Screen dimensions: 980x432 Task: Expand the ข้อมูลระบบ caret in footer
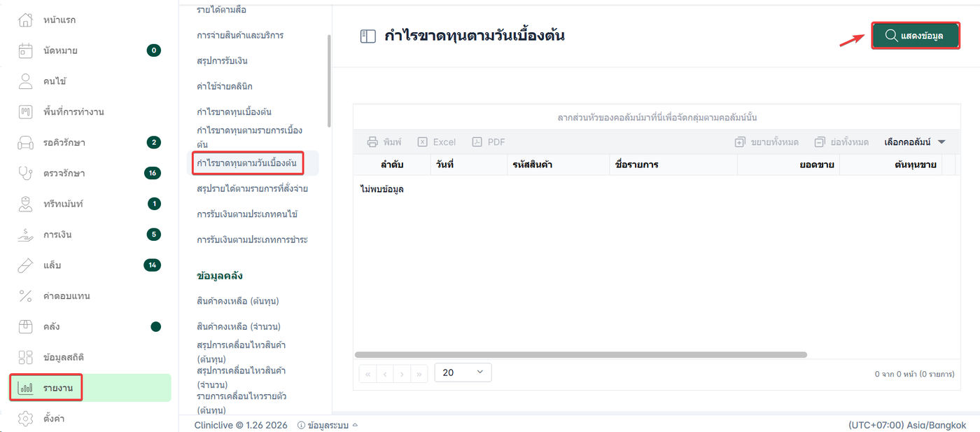pos(355,425)
